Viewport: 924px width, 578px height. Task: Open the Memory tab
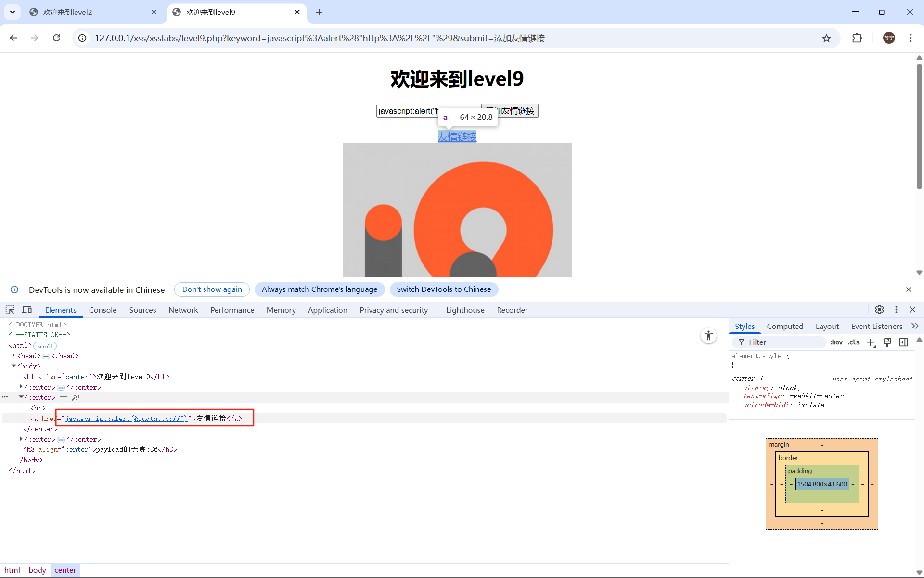[x=281, y=310]
